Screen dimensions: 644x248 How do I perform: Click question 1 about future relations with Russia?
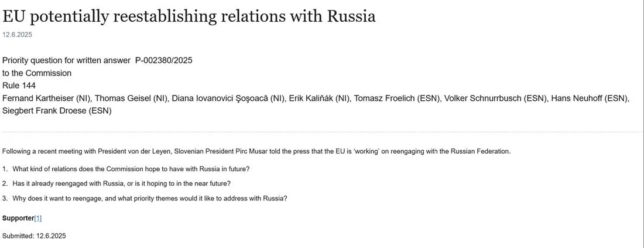[x=131, y=169]
